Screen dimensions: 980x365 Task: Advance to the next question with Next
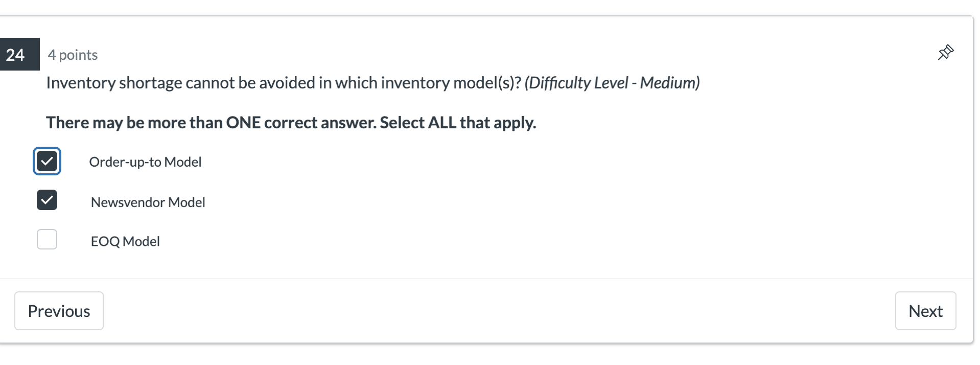coord(925,311)
